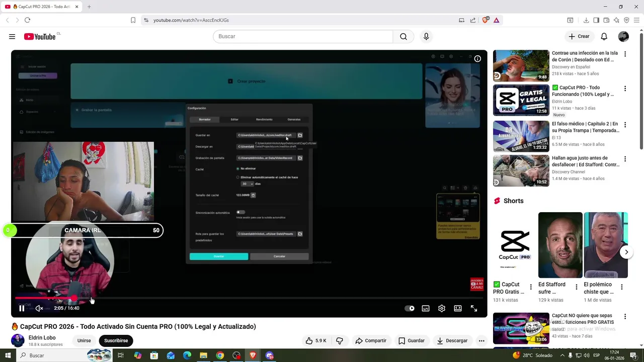Close the CapCut PRO 2026 tab
This screenshot has height=362, width=644.
click(77, 7)
